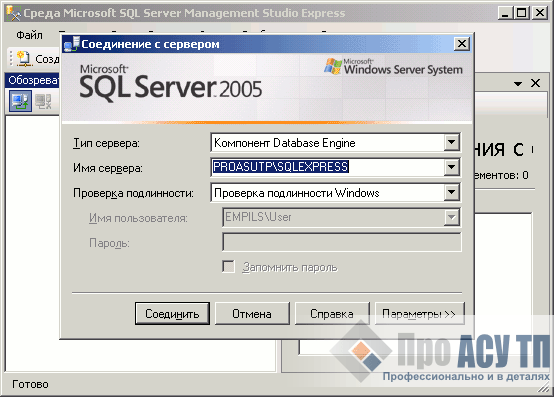Screen dimensions: 554x397
Task: Open the Файл menu
Action: (29, 35)
